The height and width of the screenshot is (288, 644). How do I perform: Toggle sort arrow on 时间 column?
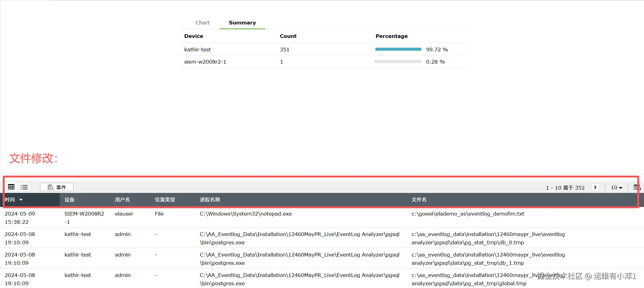(21, 200)
